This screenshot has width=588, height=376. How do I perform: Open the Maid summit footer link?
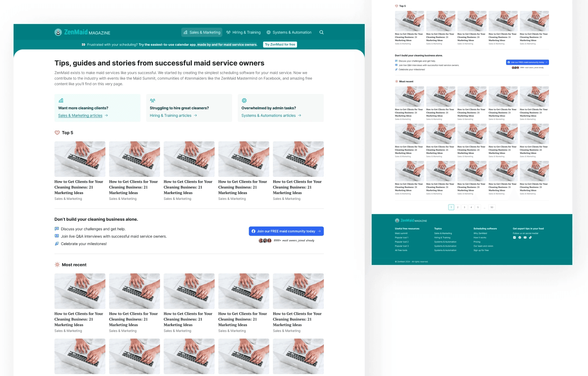click(401, 233)
